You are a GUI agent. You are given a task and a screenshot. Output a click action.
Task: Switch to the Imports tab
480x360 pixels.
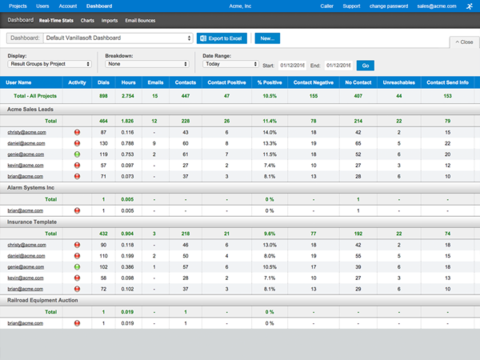pyautogui.click(x=109, y=20)
